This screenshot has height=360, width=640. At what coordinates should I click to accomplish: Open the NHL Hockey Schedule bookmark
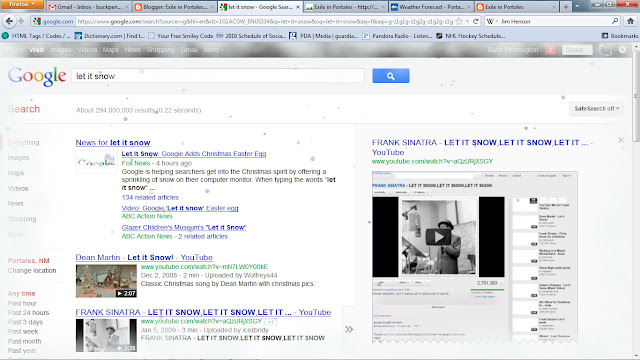click(470, 36)
